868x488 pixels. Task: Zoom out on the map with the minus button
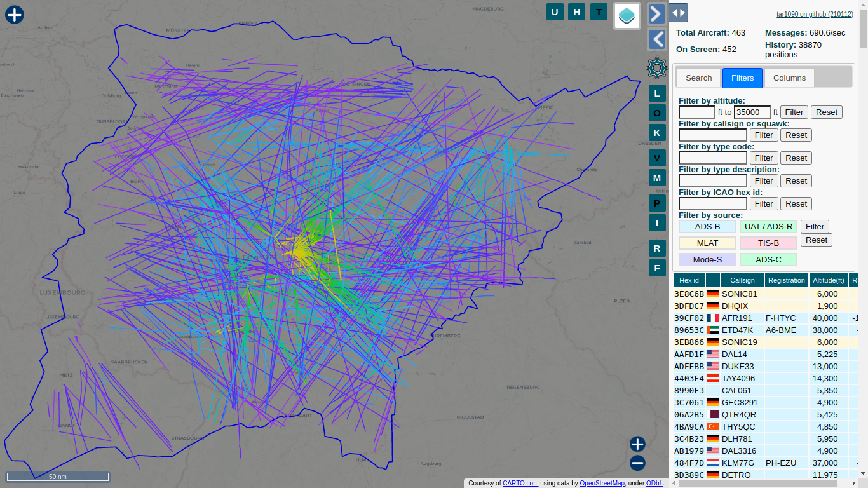[637, 463]
